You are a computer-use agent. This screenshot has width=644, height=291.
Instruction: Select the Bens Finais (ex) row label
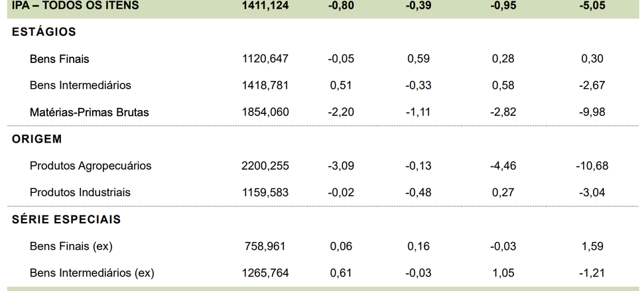(71, 247)
